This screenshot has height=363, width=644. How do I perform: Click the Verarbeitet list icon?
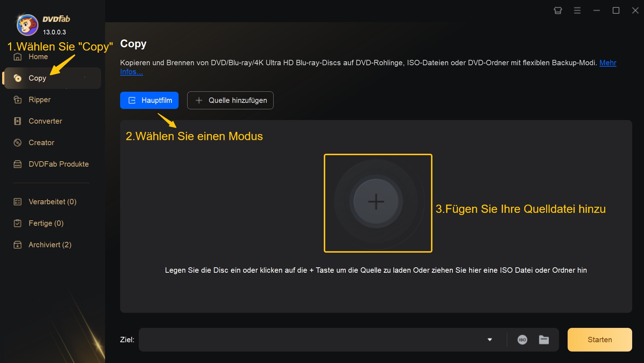(18, 202)
